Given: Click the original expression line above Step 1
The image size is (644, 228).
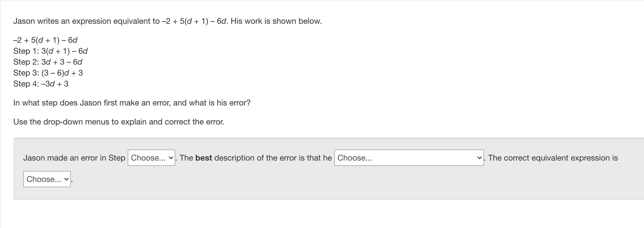Looking at the screenshot, I should coord(45,40).
